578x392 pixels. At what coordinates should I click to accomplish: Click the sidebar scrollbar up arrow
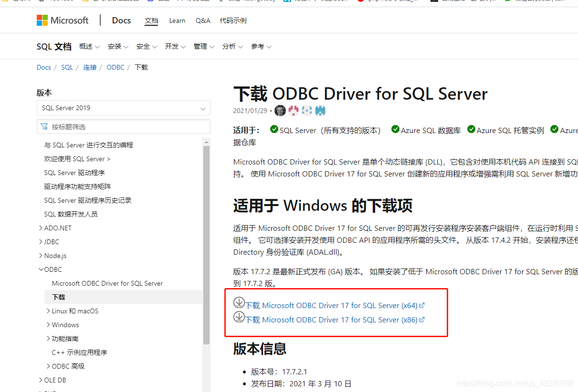(x=207, y=142)
